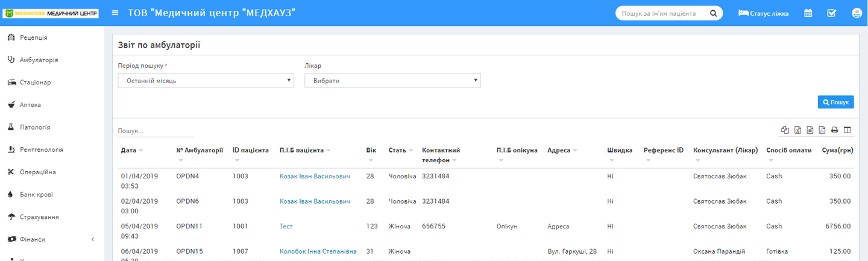Open patient link Тест
Screen dimensions: 868x261
coord(286,227)
